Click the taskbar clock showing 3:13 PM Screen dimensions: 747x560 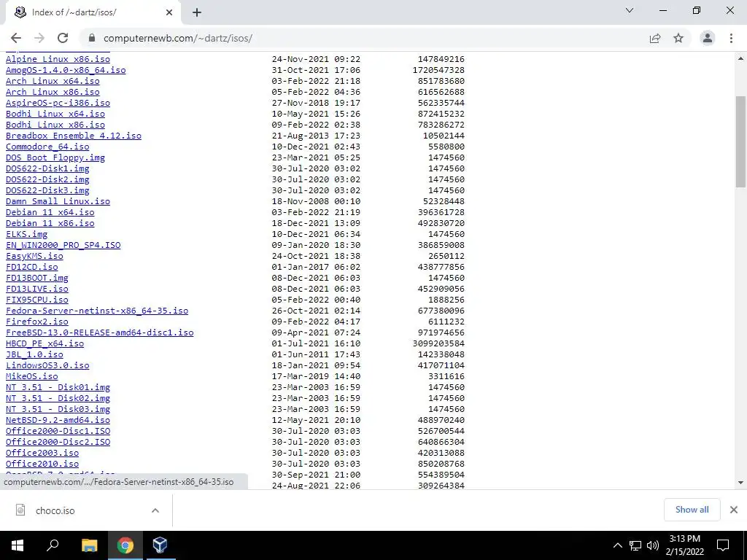tap(684, 545)
